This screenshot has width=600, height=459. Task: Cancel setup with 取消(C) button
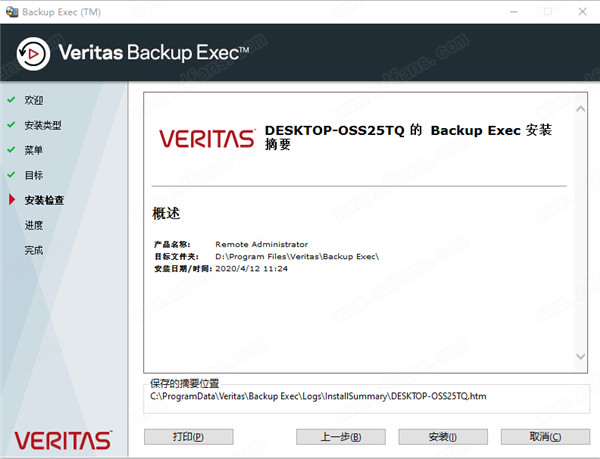[545, 437]
